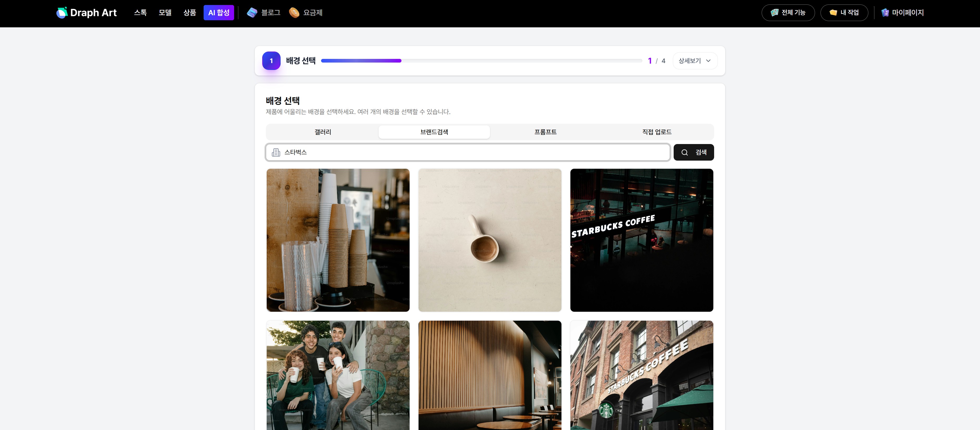Click the step progress bar
The height and width of the screenshot is (430, 980).
point(481,61)
